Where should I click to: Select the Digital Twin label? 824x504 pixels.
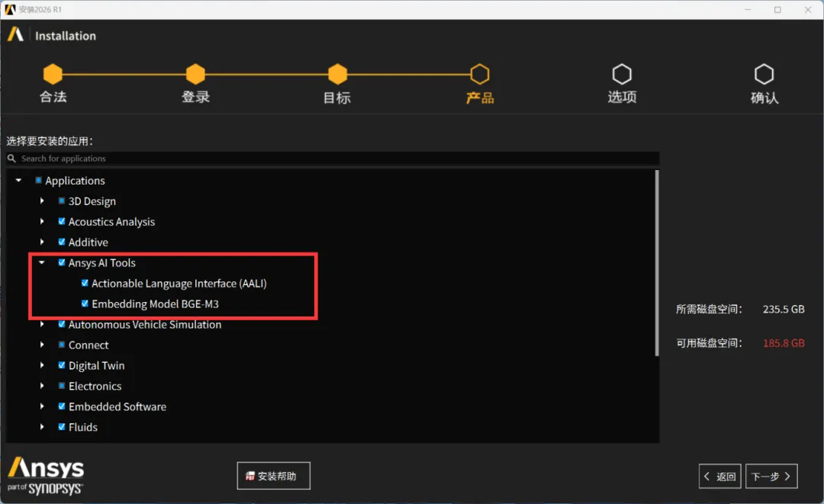pos(97,365)
